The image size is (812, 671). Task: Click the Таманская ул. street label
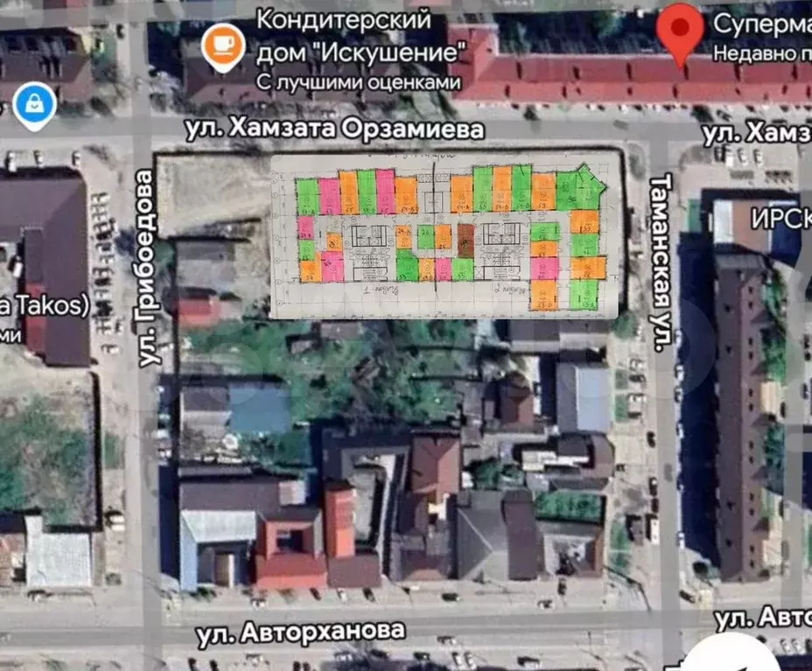(661, 263)
